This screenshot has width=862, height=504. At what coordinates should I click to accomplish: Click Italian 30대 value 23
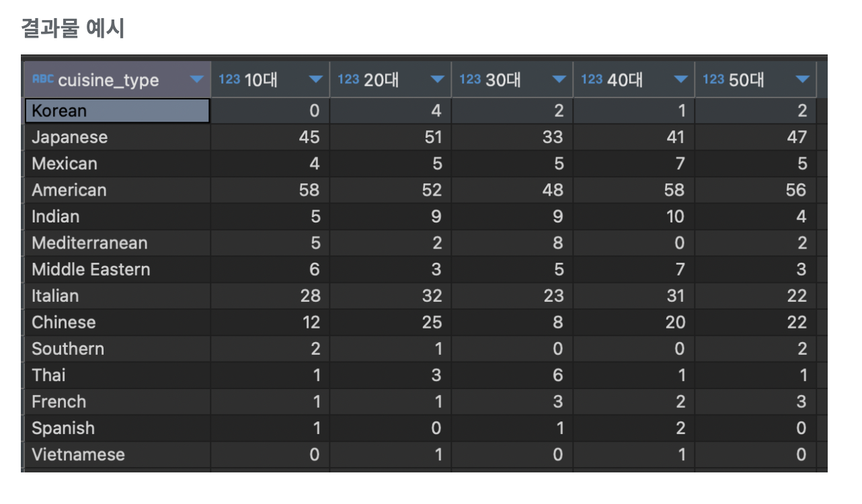pyautogui.click(x=553, y=296)
